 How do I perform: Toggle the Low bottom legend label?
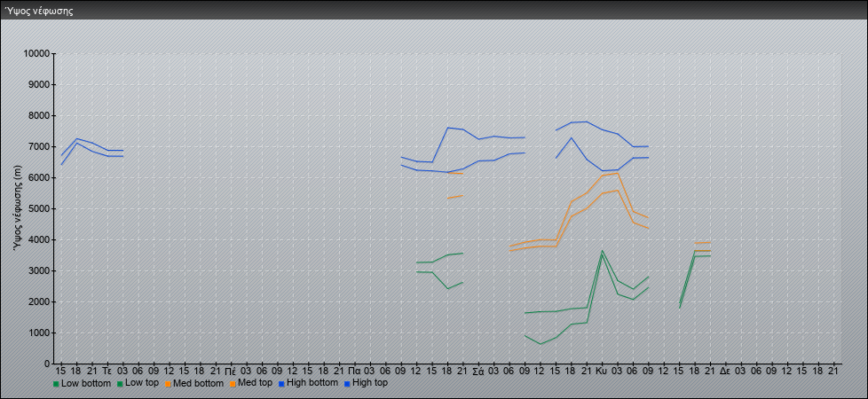[x=86, y=383]
